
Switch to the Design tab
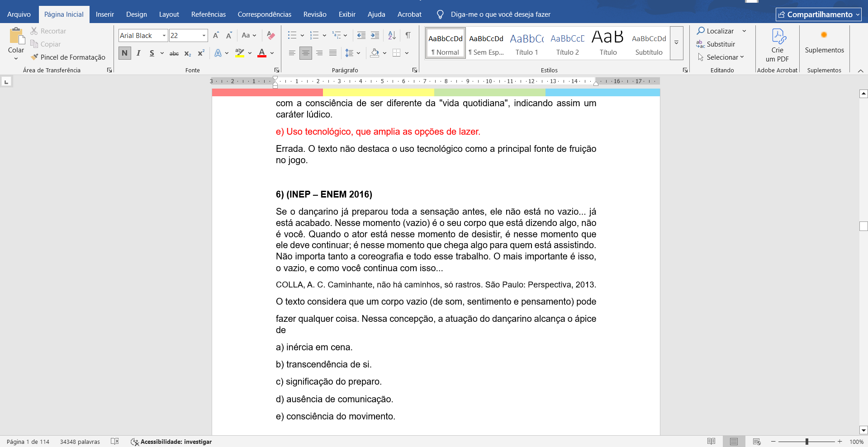tap(137, 14)
